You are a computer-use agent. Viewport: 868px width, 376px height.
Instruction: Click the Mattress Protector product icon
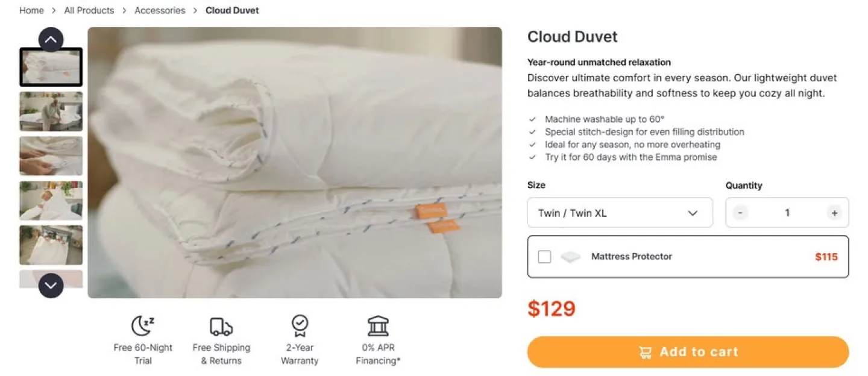pos(570,256)
